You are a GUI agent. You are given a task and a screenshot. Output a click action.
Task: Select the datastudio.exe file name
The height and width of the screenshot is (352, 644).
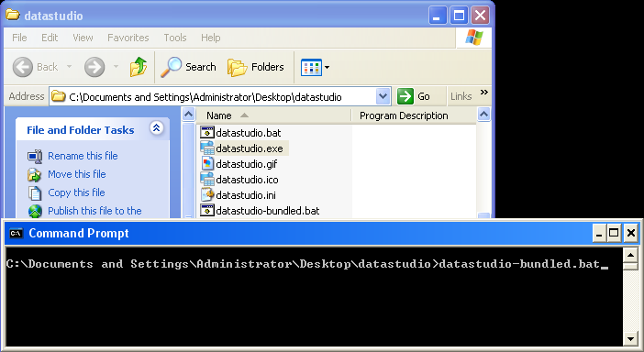[250, 148]
